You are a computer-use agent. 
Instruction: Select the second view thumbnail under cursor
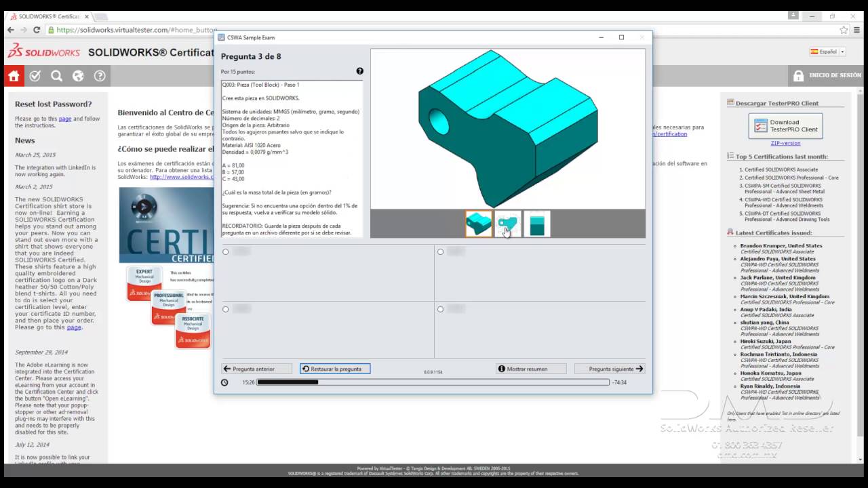[x=508, y=224]
